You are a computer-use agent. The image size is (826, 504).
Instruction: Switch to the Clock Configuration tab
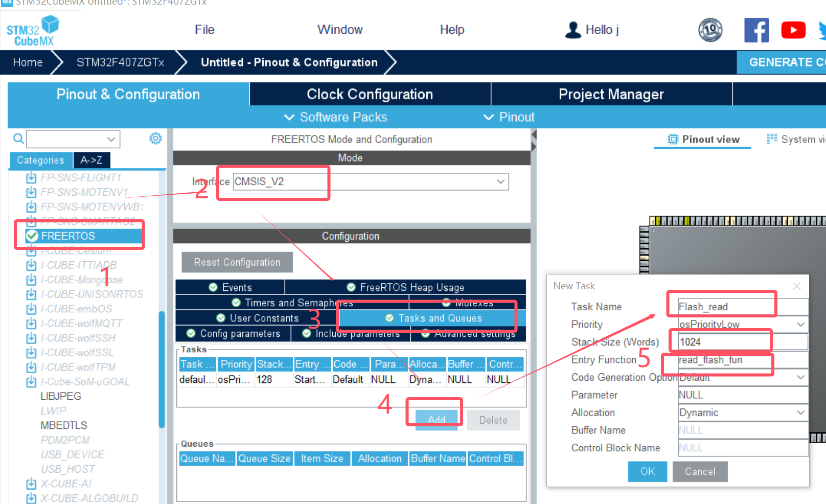tap(370, 94)
